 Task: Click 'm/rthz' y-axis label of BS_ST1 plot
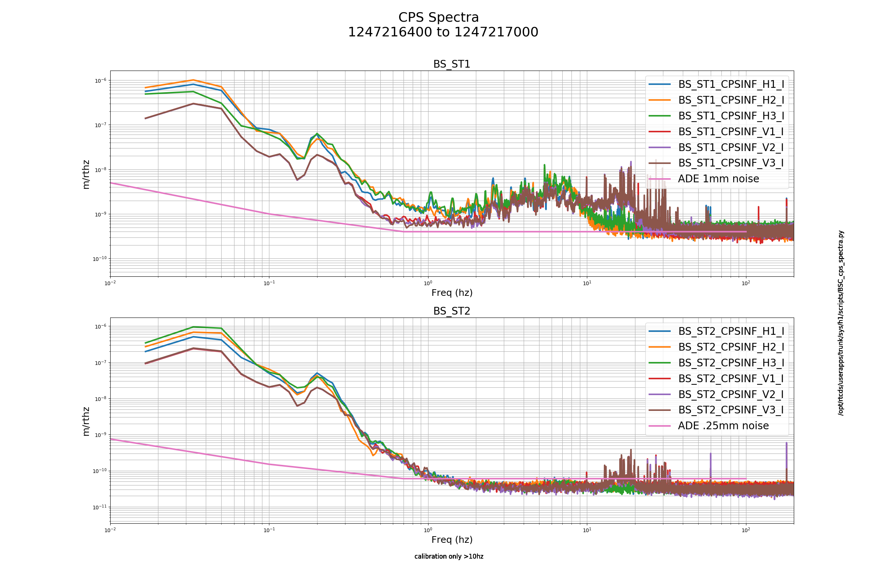(x=86, y=174)
